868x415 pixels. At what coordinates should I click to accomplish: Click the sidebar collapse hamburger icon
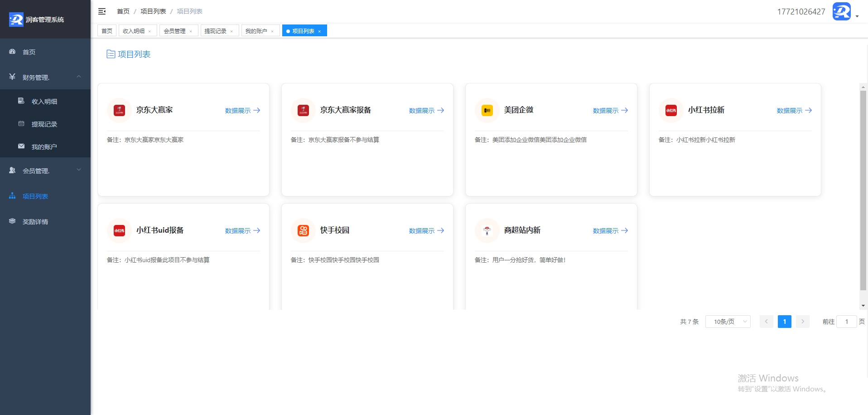102,11
